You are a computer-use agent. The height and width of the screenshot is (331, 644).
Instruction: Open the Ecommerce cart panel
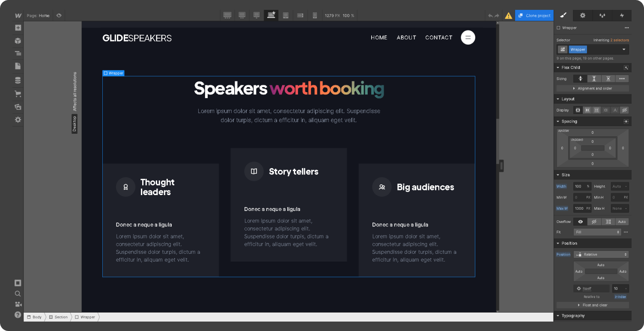point(18,94)
